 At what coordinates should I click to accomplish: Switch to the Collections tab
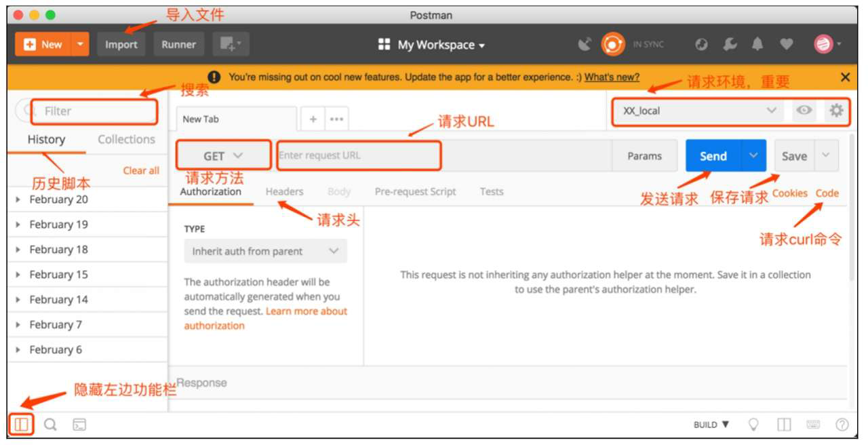126,140
